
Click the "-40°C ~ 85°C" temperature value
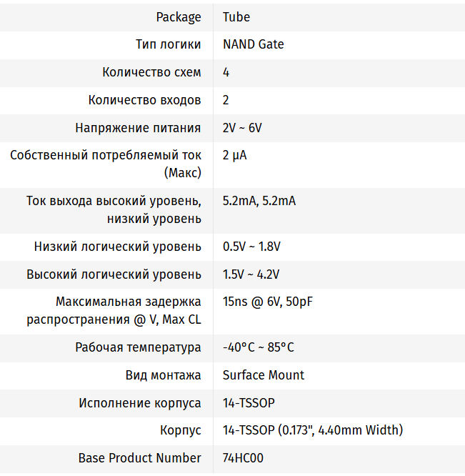(258, 347)
